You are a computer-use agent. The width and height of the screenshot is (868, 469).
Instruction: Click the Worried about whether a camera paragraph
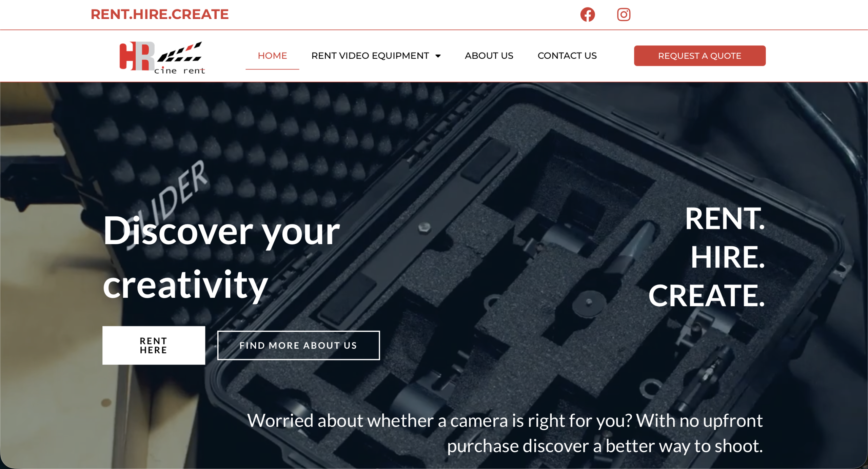coord(505,433)
